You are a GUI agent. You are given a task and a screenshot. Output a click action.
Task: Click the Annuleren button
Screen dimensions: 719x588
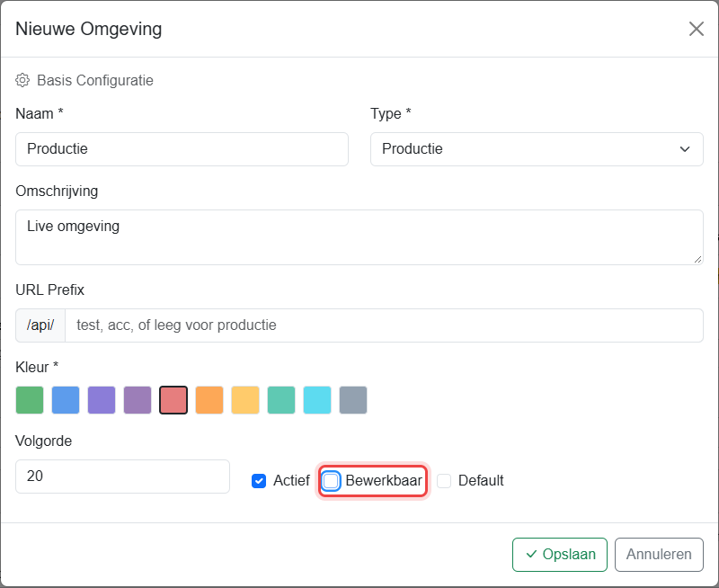pyautogui.click(x=659, y=555)
